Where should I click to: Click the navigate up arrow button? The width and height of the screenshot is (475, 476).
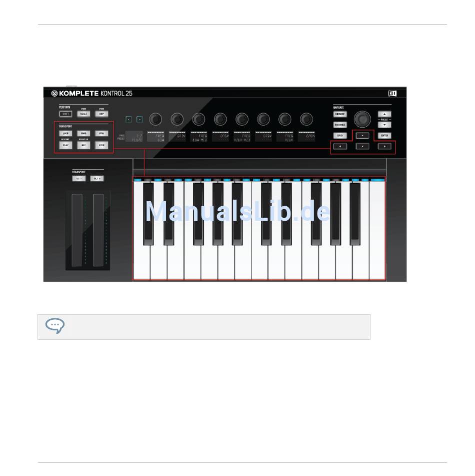(362, 136)
